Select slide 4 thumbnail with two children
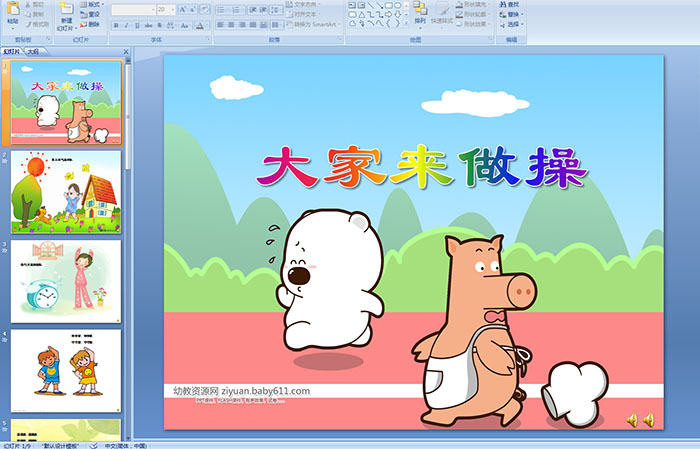 (66, 371)
